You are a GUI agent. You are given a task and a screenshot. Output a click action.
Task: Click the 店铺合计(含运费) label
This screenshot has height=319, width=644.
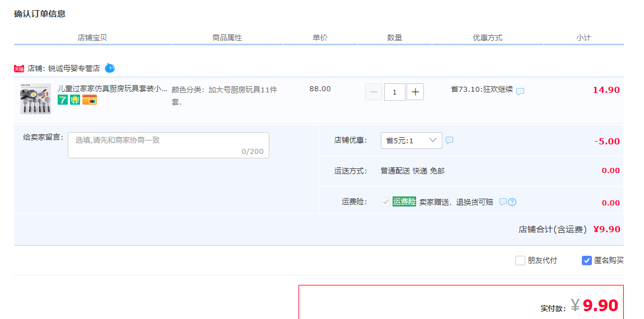[x=553, y=229]
